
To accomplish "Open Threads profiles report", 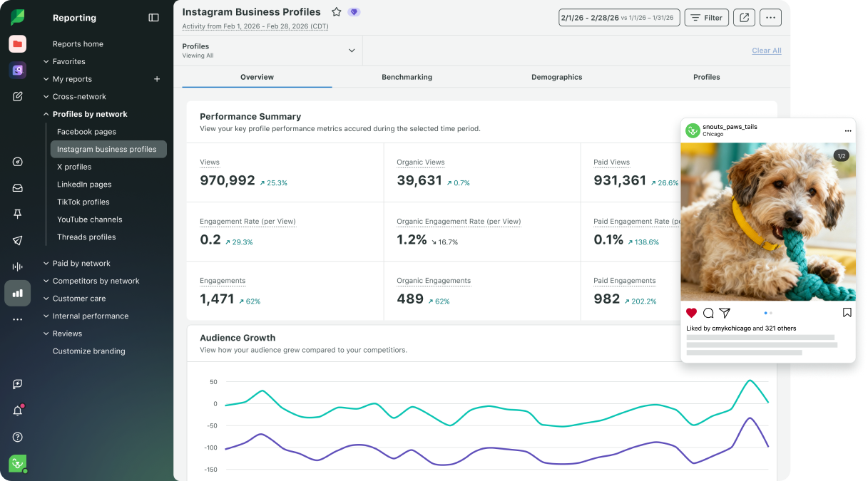I will click(86, 237).
